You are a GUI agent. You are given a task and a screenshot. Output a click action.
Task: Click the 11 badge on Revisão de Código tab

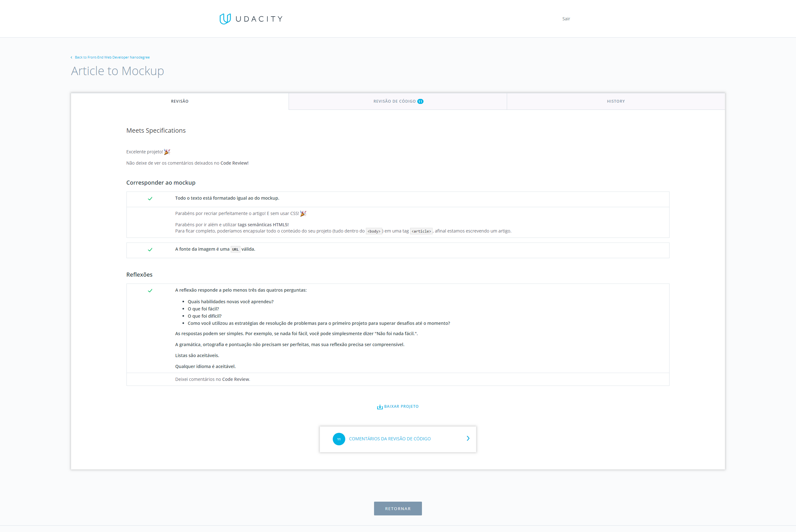[x=420, y=101]
